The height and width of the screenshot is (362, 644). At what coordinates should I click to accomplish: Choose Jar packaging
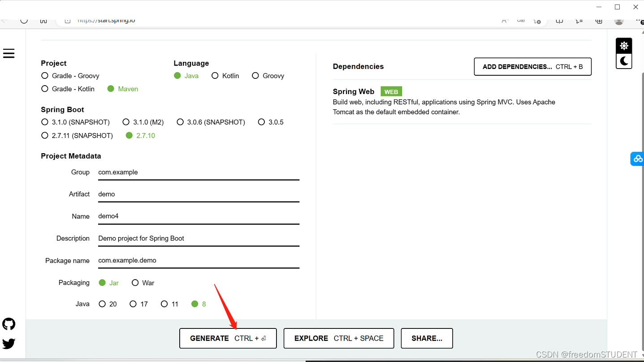coord(109,283)
